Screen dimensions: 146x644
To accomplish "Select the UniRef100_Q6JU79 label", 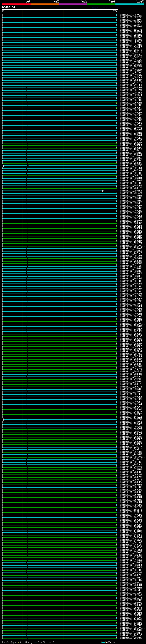I will pos(131,175).
